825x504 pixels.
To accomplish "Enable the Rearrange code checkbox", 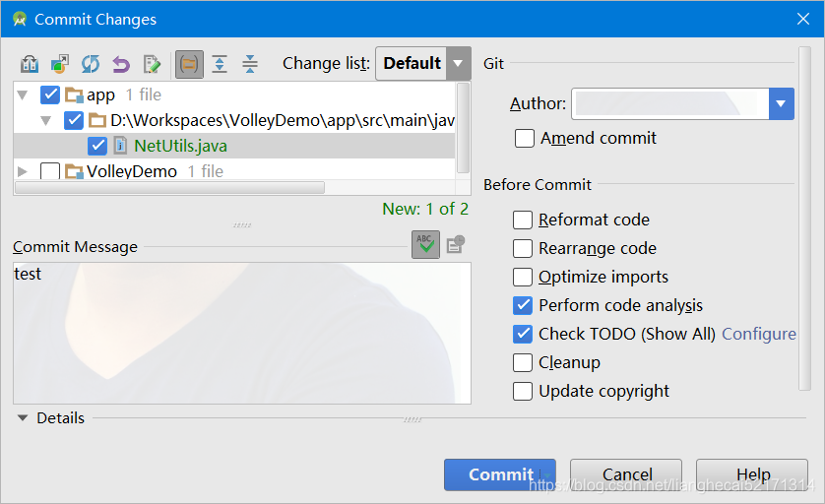I will (523, 248).
